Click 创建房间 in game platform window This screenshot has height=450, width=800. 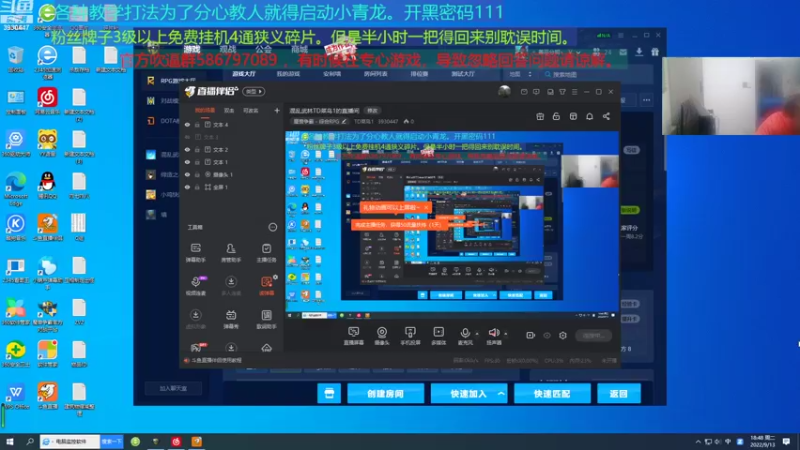[x=385, y=394]
